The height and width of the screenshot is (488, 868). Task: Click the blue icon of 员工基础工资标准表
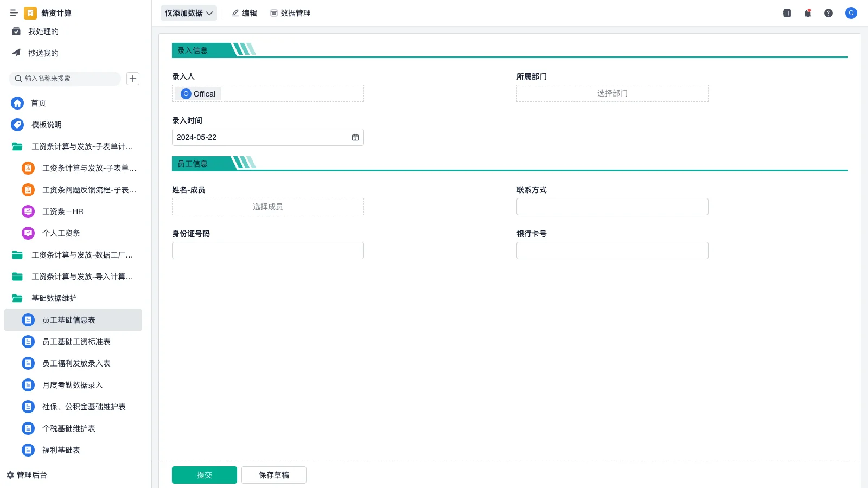coord(28,342)
